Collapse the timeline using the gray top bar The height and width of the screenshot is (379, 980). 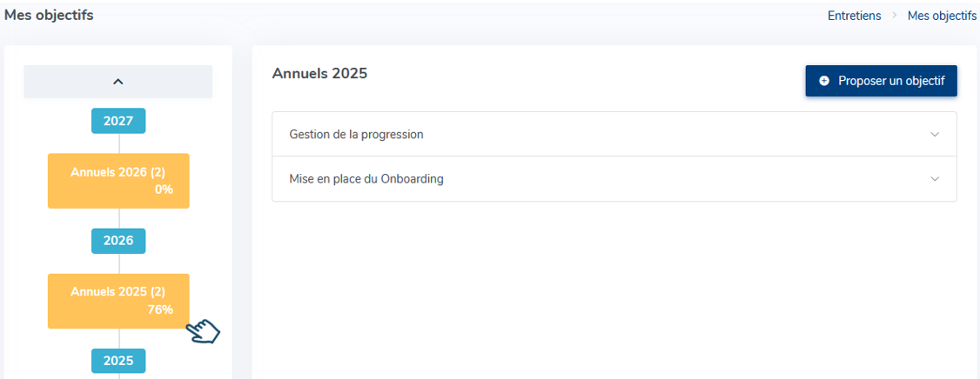pyautogui.click(x=118, y=82)
